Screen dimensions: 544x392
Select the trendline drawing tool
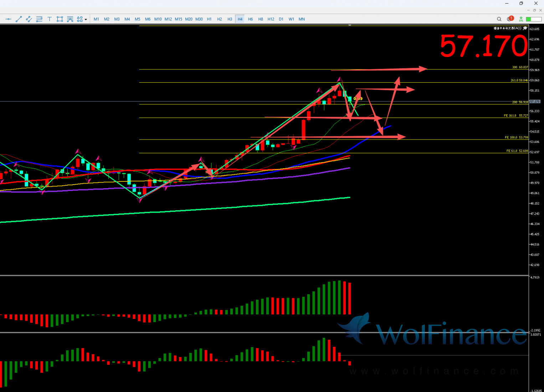tap(19, 19)
